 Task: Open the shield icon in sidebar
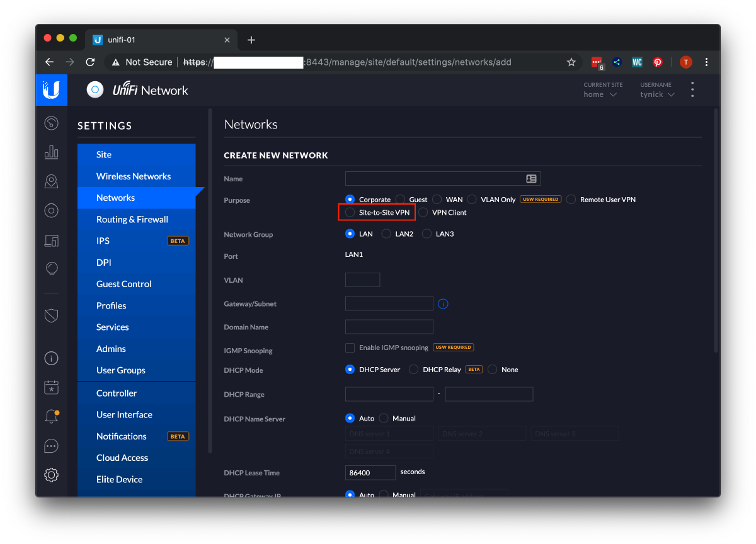point(52,315)
